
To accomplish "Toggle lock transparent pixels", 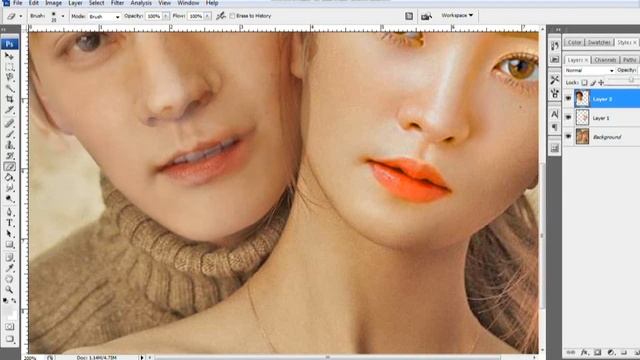I will click(584, 82).
